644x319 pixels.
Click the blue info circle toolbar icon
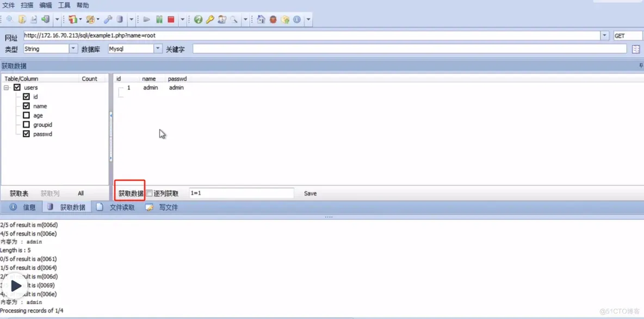296,19
